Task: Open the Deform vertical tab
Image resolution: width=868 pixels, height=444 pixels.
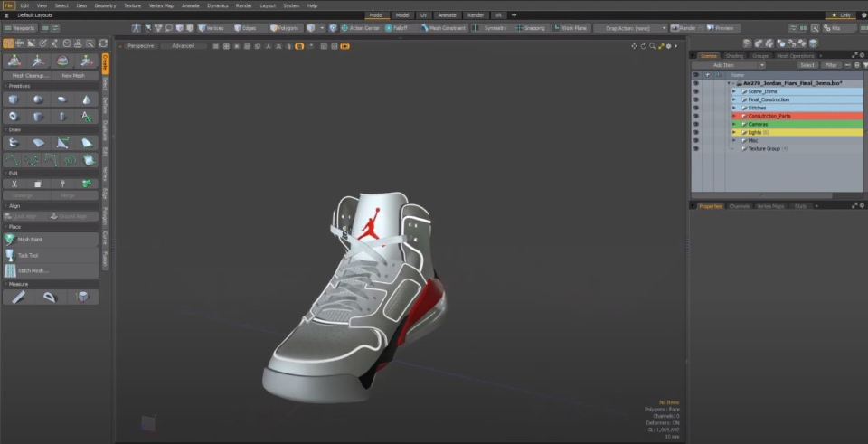Action: [x=105, y=105]
